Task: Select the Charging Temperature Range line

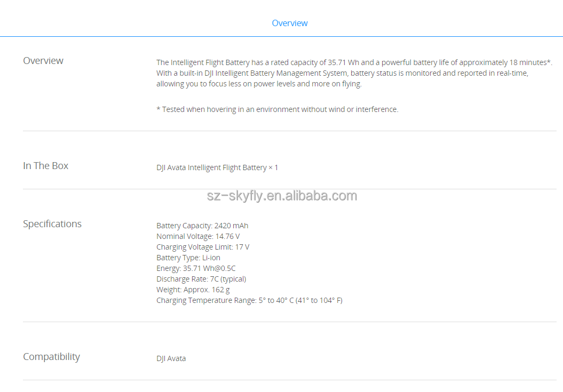Action: [249, 300]
